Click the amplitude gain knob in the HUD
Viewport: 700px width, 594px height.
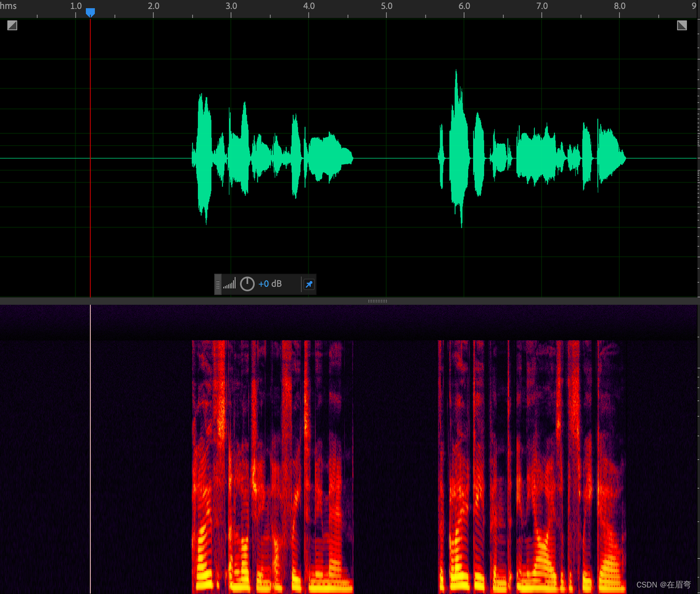247,284
